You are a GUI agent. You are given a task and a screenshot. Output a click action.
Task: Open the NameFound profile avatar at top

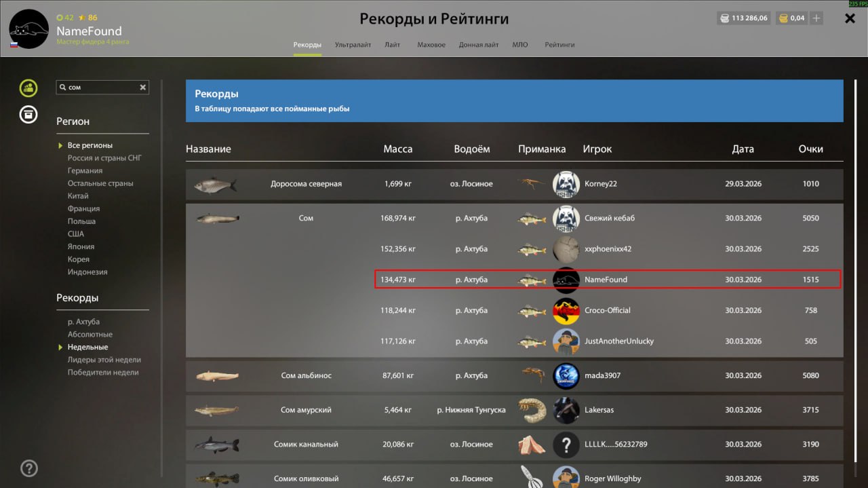pyautogui.click(x=28, y=29)
